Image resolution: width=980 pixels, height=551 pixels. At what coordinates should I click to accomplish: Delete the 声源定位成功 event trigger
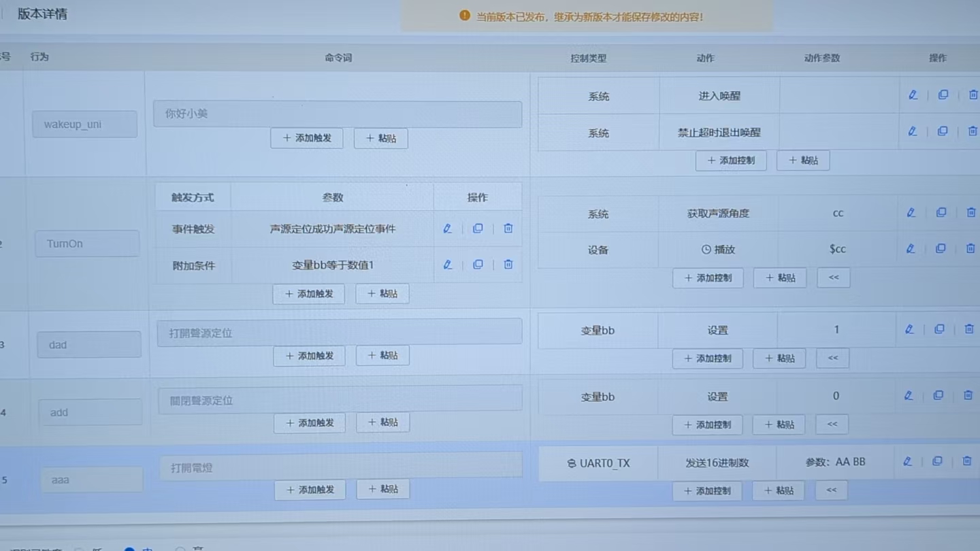coord(508,229)
